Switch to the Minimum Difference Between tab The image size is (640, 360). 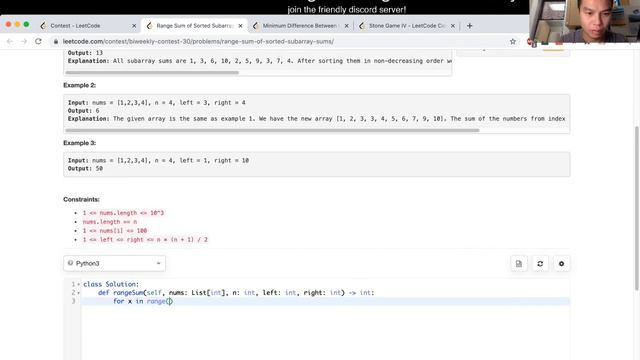pos(300,26)
